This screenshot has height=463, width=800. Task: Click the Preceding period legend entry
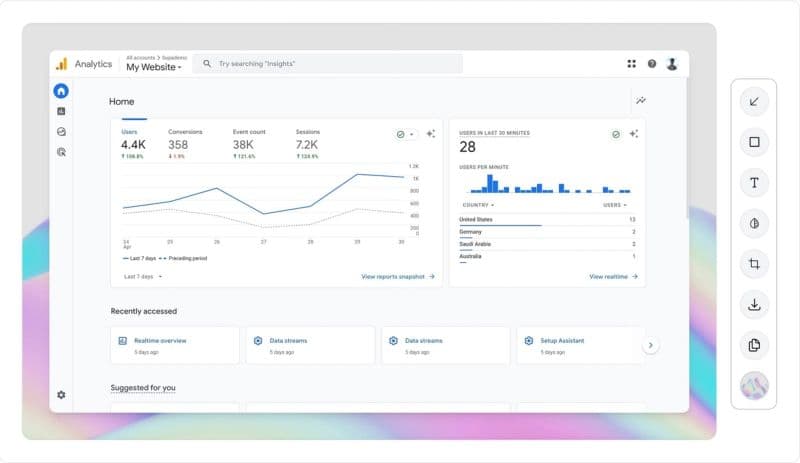click(183, 258)
